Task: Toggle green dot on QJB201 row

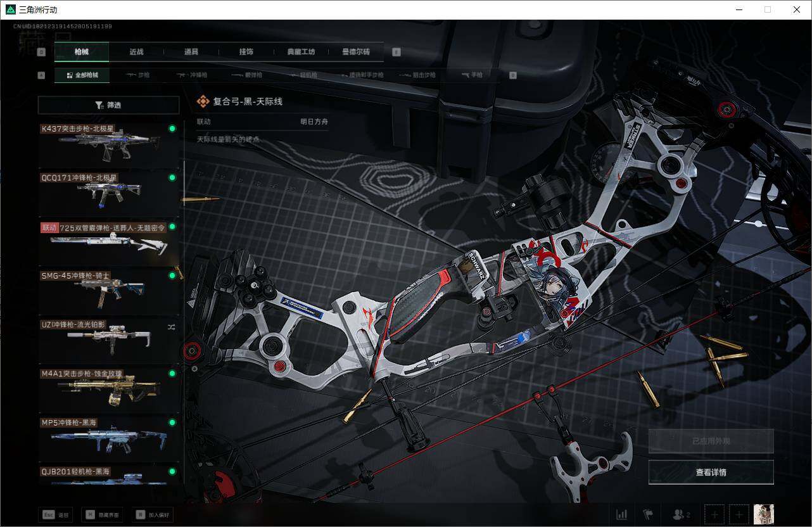Action: [172, 471]
